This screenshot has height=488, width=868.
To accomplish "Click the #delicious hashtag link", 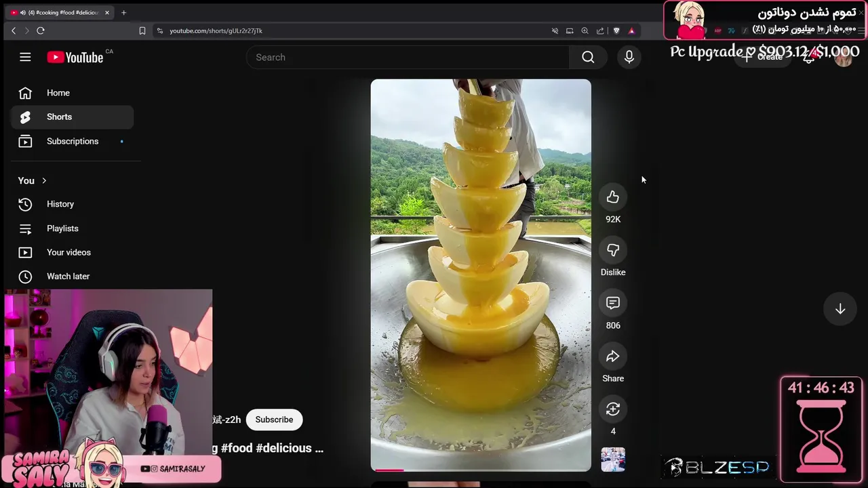I will tap(285, 448).
